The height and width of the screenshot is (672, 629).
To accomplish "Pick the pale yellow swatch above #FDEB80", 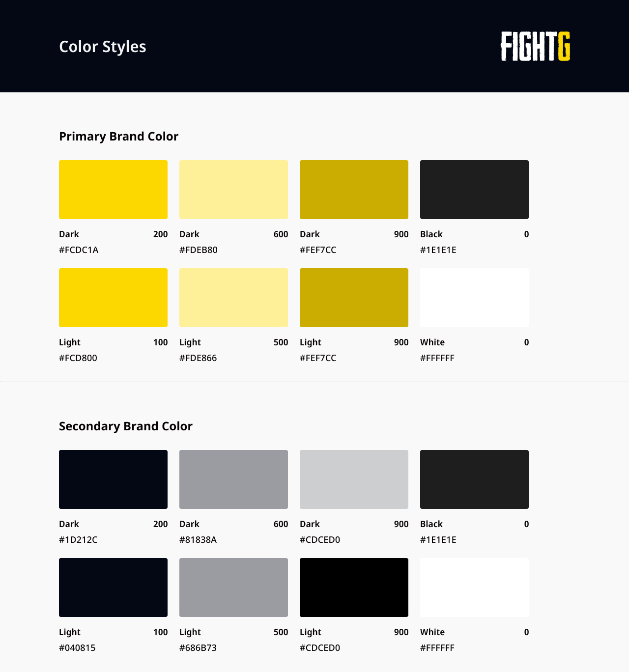I will pyautogui.click(x=233, y=190).
